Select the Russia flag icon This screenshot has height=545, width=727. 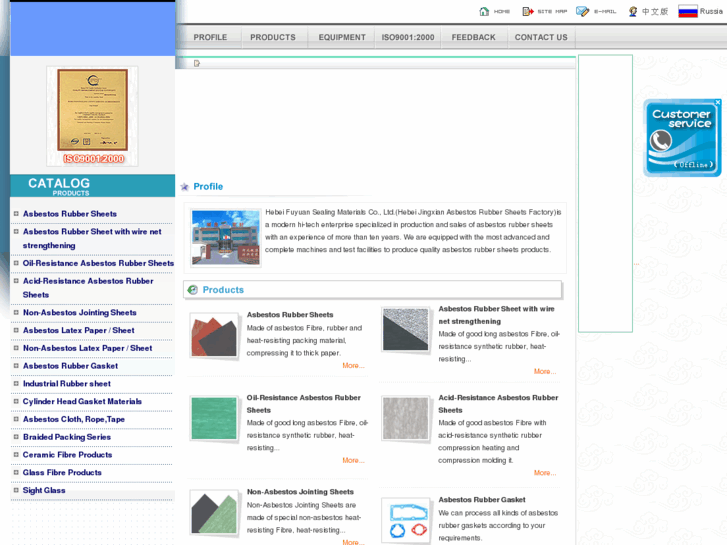tap(688, 11)
